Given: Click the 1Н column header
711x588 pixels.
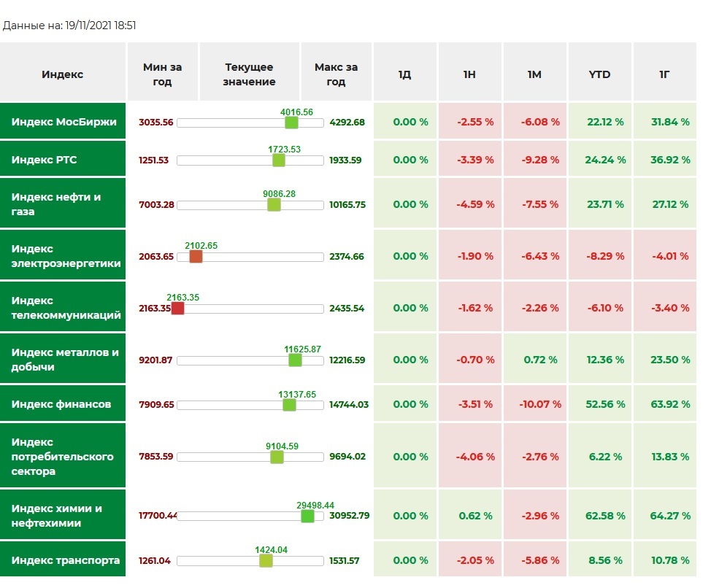Looking at the screenshot, I should pos(469,74).
